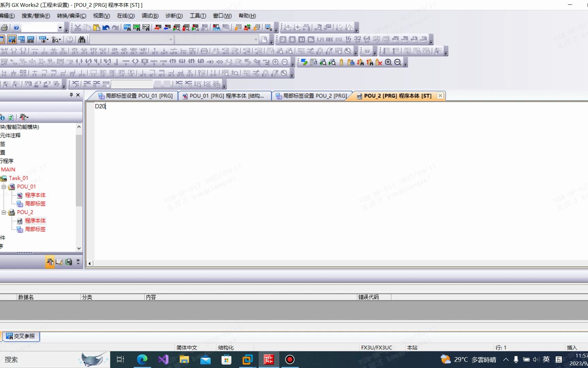The image size is (588, 368).
Task: Click the Paste clipboard icon
Action: (x=97, y=28)
